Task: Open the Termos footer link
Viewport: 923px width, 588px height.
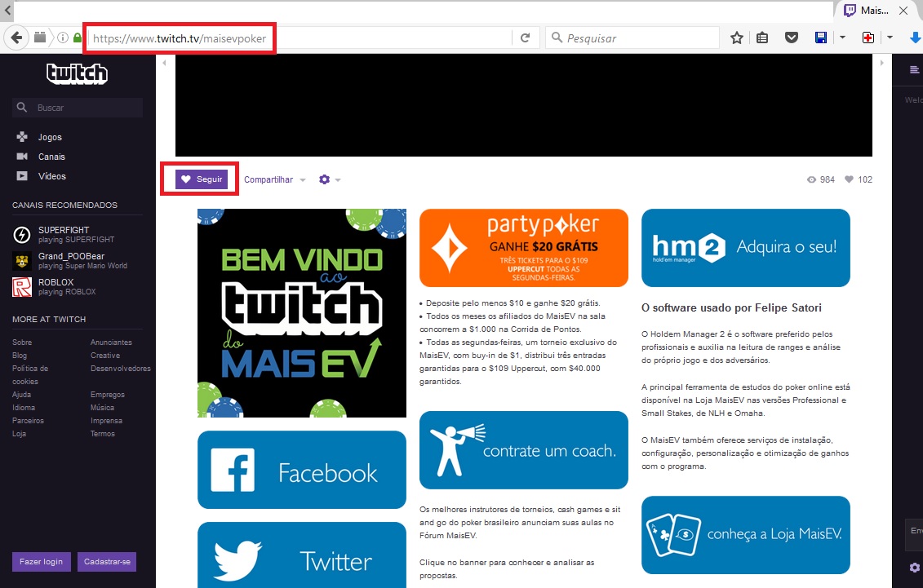Action: (x=103, y=433)
